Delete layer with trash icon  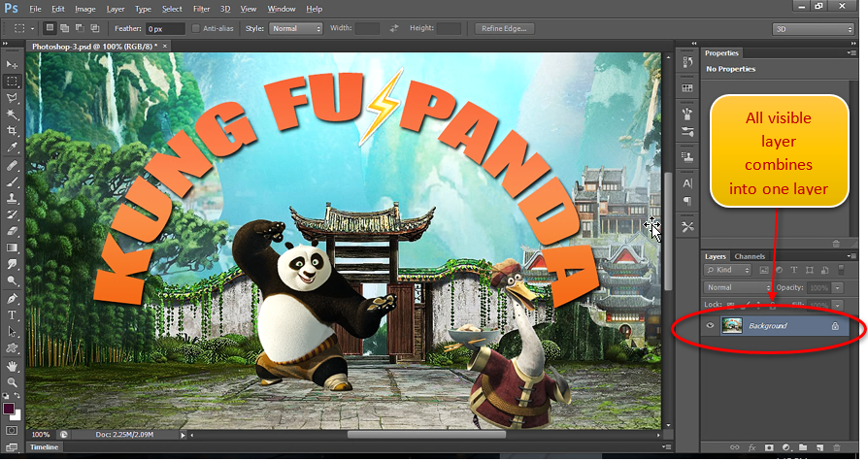[837, 447]
